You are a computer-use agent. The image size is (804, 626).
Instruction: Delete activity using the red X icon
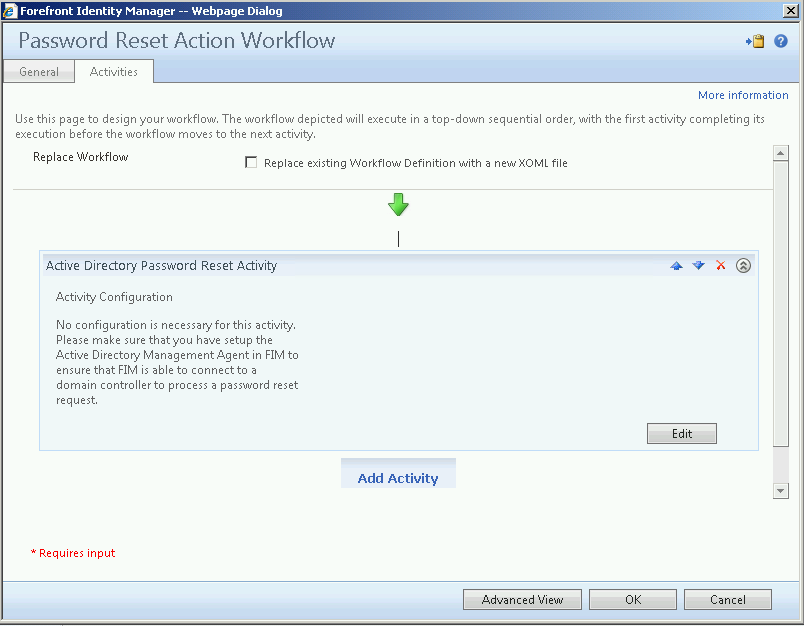tap(720, 265)
